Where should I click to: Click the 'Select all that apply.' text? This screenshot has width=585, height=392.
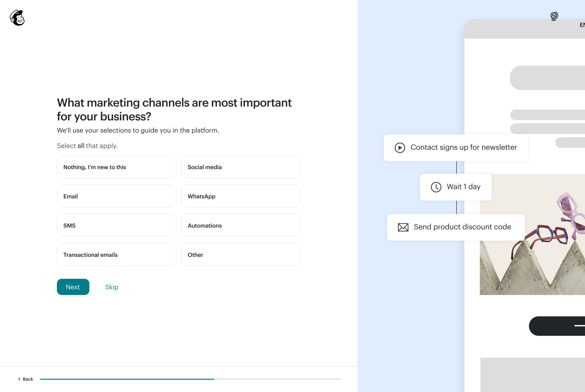87,146
